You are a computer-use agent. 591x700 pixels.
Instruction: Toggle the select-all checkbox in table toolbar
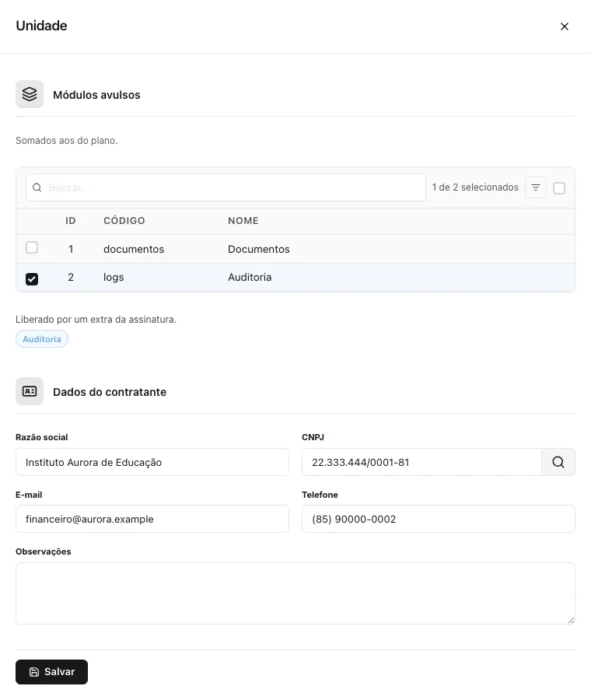559,188
